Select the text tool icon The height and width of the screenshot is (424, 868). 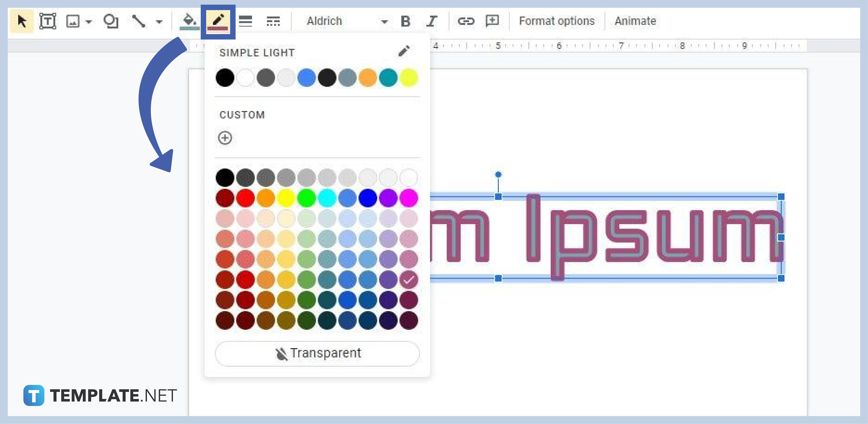[49, 21]
